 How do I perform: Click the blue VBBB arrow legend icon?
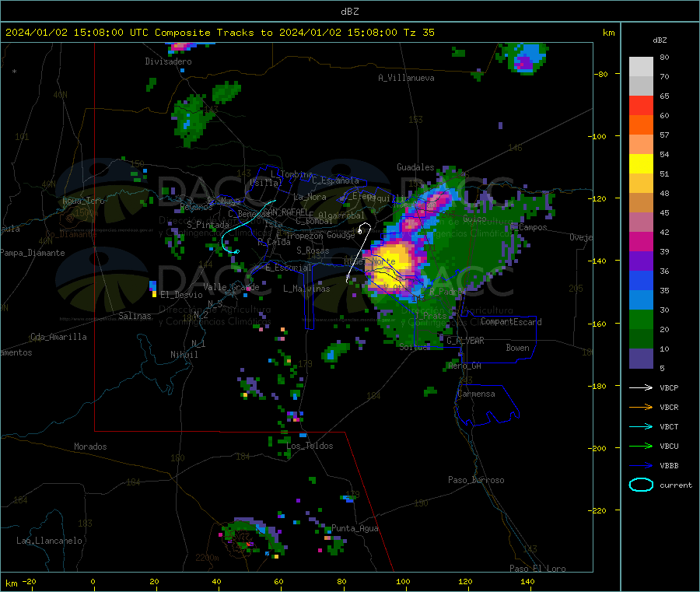click(x=641, y=465)
